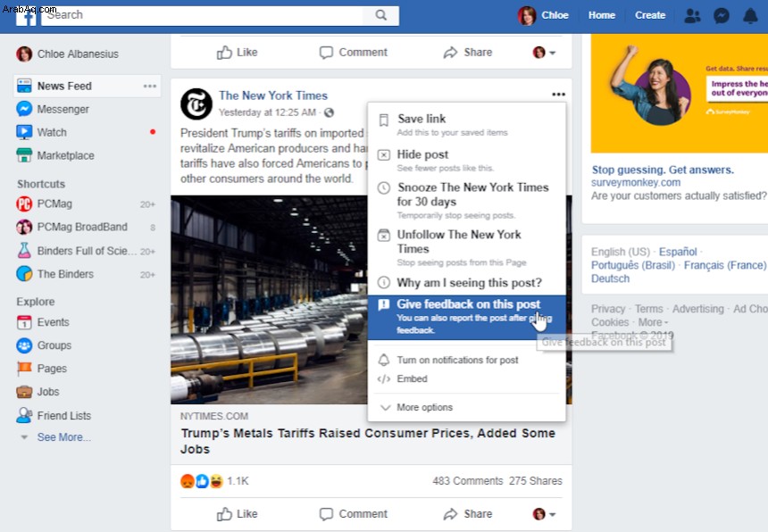Select Unfollow The New York Times
768x532 pixels.
(467, 248)
